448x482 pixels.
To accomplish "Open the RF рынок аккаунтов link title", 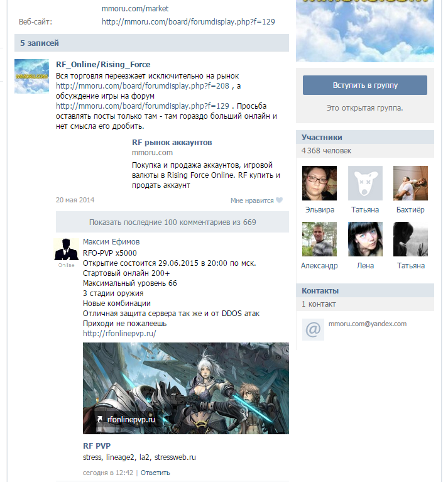I will pos(172,142).
